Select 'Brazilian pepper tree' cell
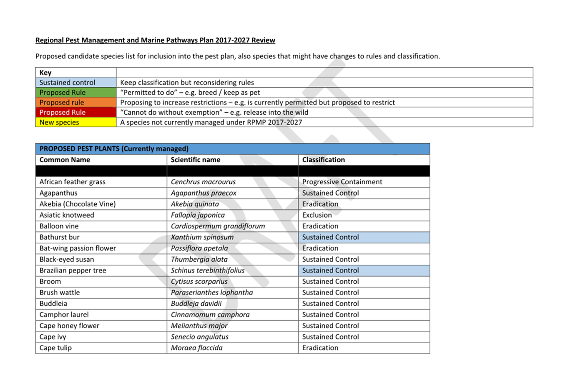Screen dimensions: 568x392 [101, 270]
